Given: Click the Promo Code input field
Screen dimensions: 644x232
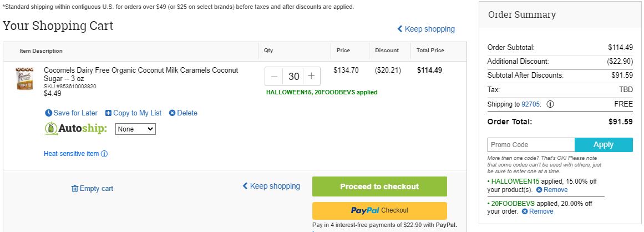Looking at the screenshot, I should (531, 144).
